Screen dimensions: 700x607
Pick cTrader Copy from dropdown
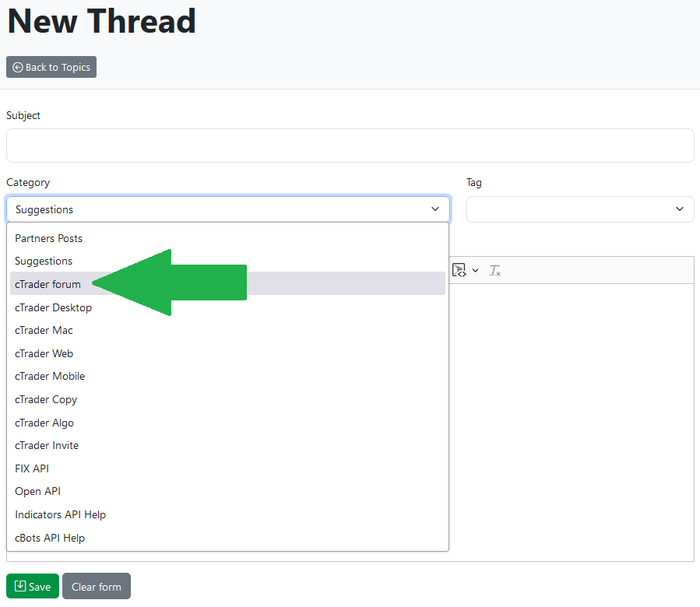pos(227,399)
